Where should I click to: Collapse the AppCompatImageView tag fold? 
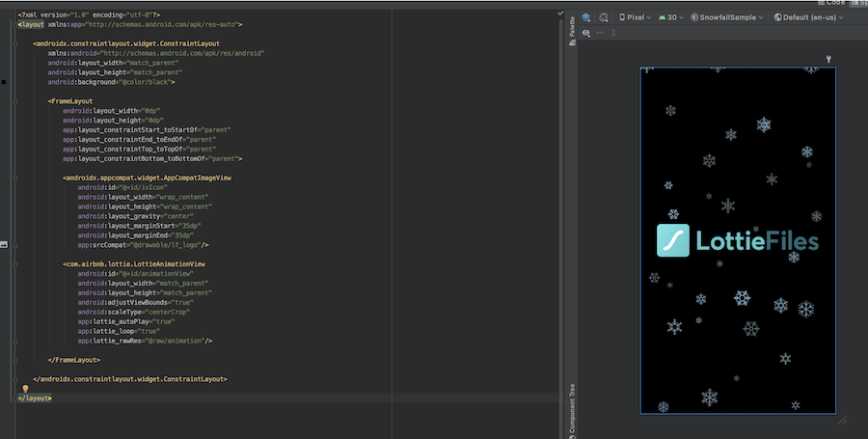tap(15, 178)
